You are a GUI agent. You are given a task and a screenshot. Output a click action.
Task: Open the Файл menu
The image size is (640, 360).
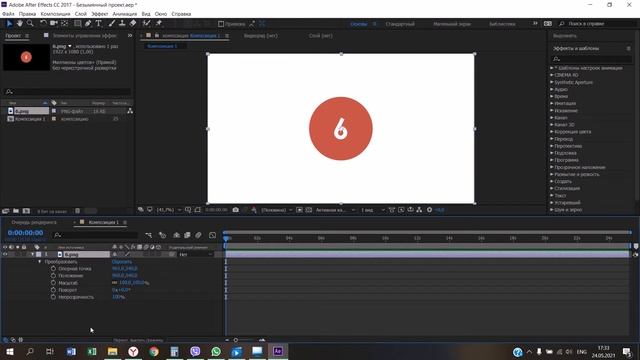8,14
